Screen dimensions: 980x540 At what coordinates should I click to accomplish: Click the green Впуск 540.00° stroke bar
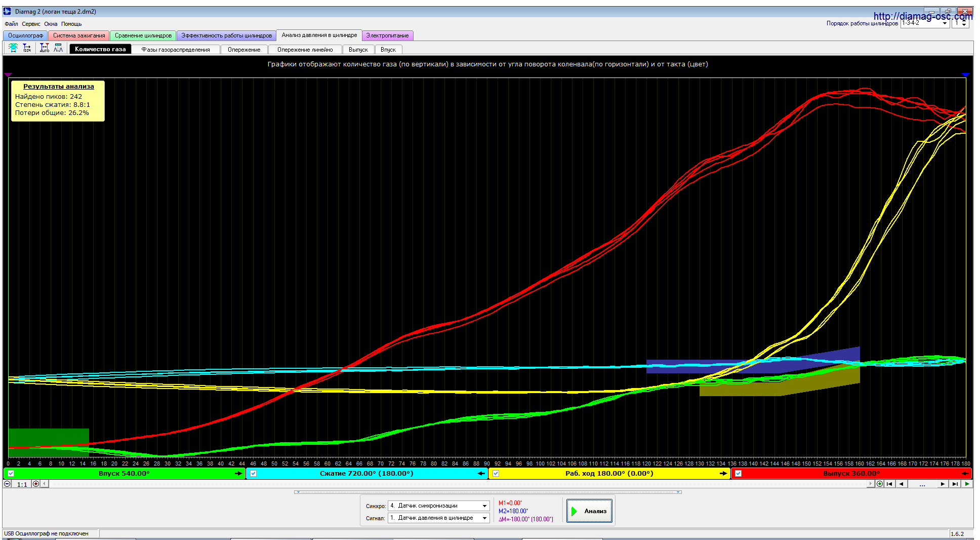(x=125, y=474)
